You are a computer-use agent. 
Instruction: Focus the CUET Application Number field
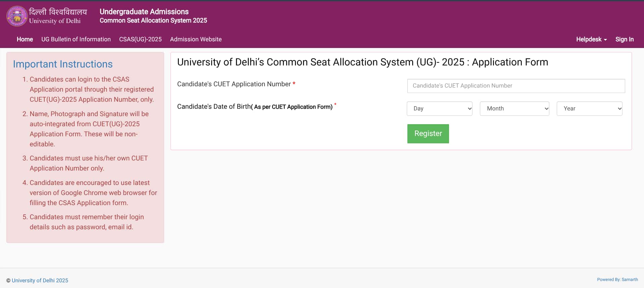pyautogui.click(x=516, y=86)
